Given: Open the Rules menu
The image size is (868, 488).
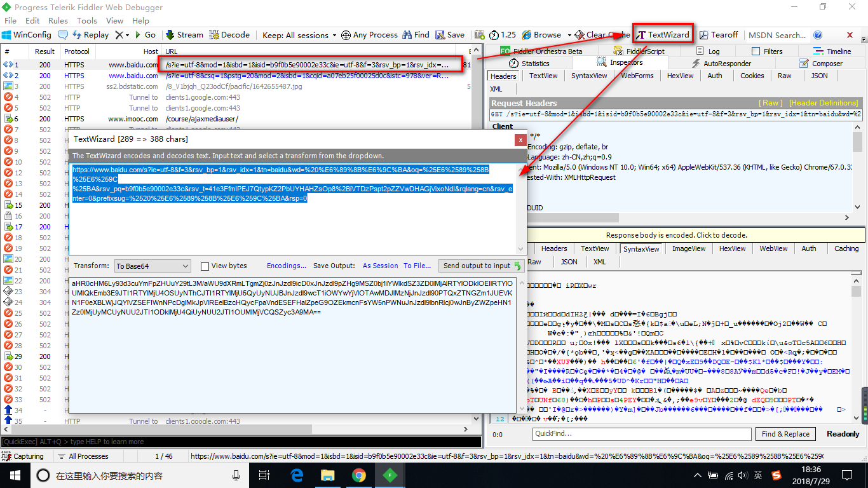Looking at the screenshot, I should tap(58, 20).
